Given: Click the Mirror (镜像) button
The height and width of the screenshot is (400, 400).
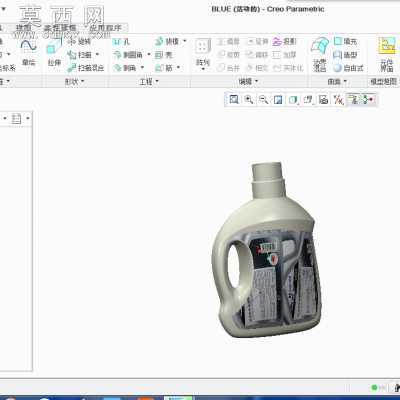Looking at the screenshot, I should click(229, 41).
